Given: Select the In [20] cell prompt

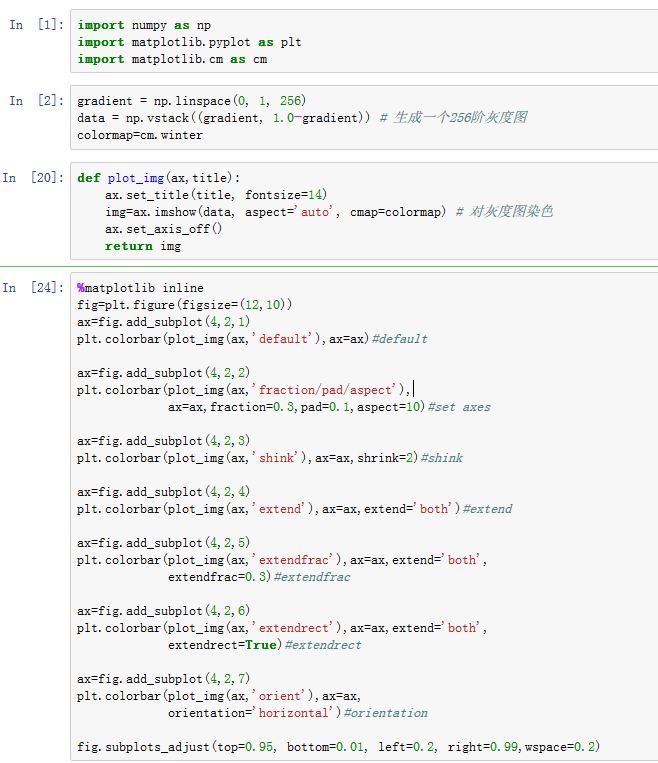Looking at the screenshot, I should 32,178.
